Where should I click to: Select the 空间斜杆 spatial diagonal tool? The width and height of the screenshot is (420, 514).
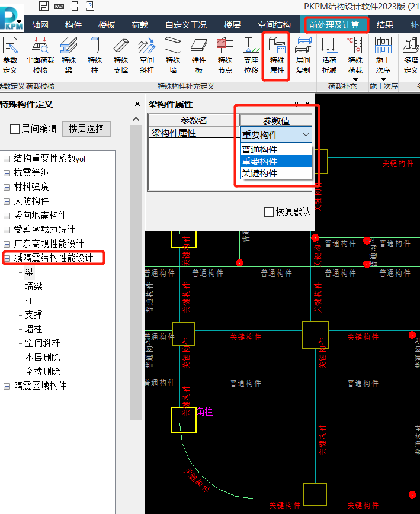click(146, 56)
